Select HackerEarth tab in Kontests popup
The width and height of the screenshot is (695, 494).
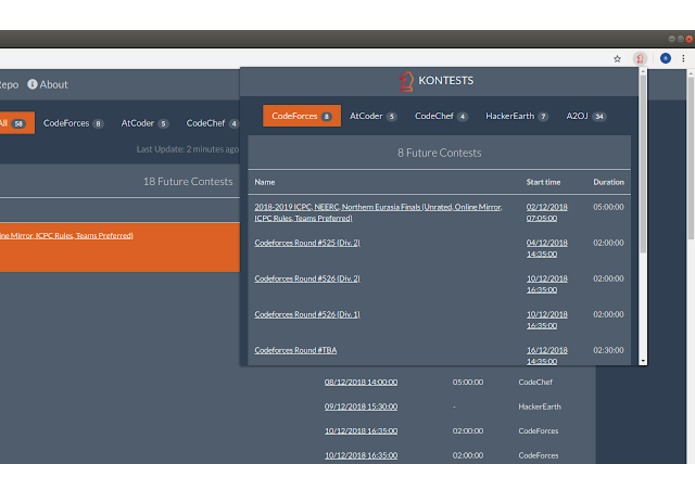coord(517,116)
